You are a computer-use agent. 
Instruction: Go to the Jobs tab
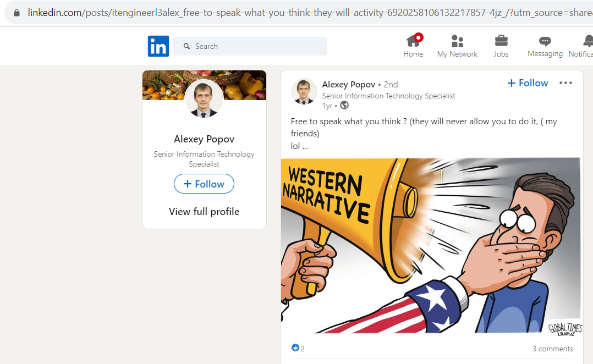(x=501, y=46)
